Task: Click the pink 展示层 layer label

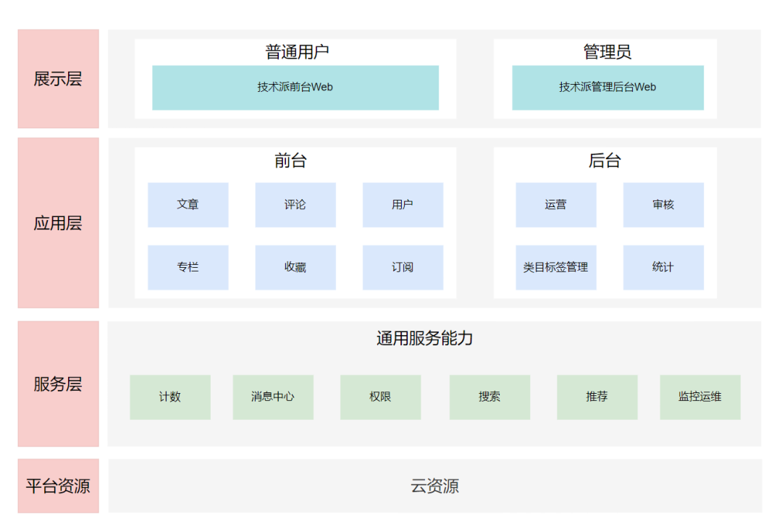Action: pos(59,79)
